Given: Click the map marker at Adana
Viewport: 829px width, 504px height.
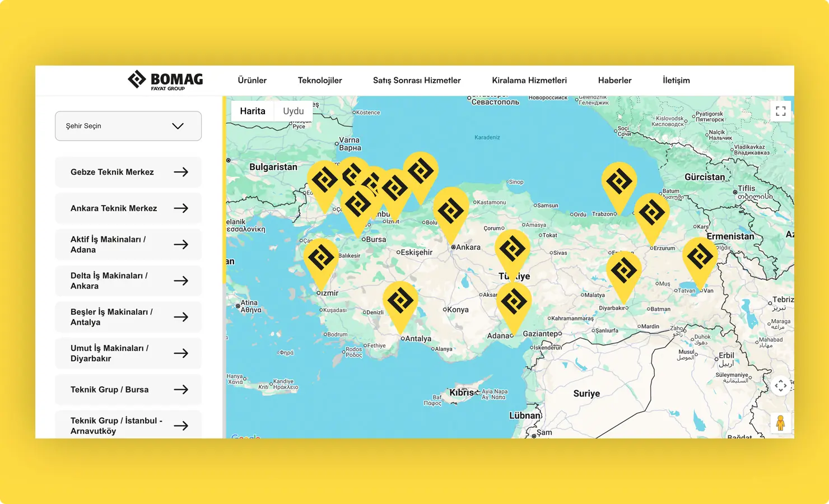Looking at the screenshot, I should [x=514, y=302].
